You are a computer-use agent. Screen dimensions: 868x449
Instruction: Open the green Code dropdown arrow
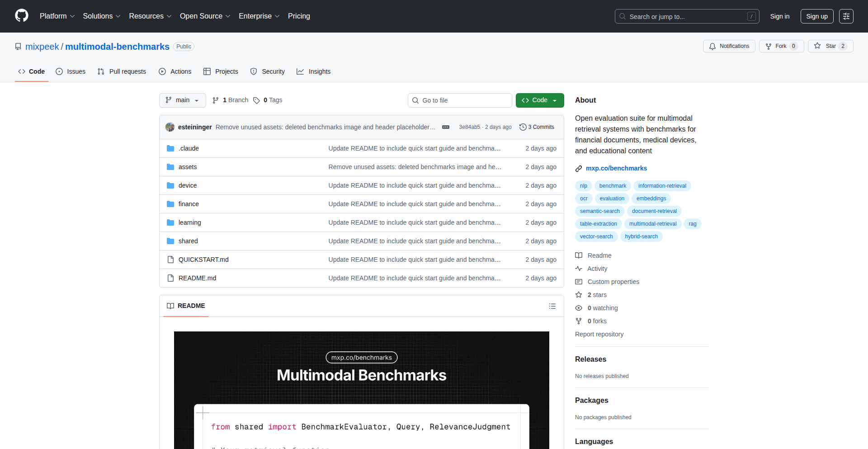coord(555,100)
